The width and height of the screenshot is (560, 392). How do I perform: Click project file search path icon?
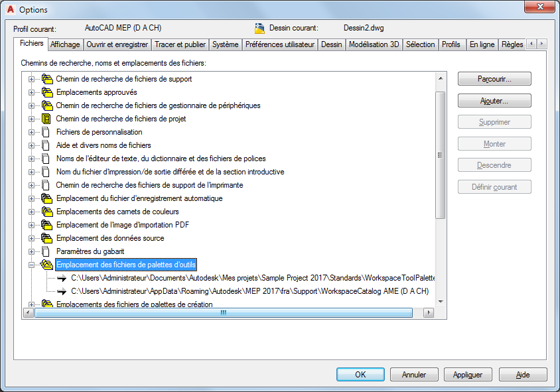(46, 119)
